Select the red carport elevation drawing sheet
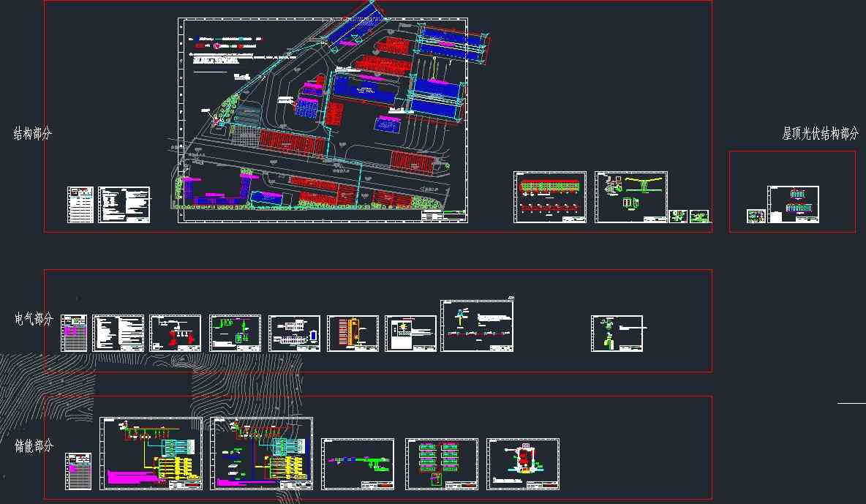 coord(550,197)
